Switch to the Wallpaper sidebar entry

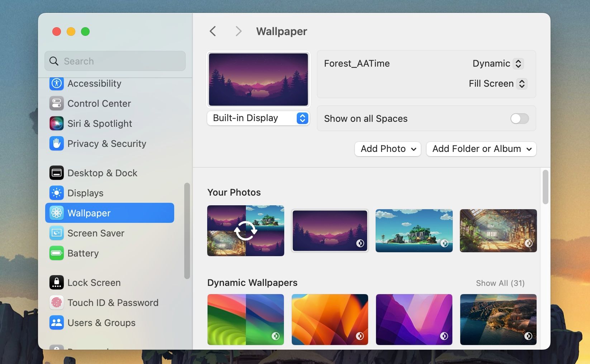pos(89,213)
